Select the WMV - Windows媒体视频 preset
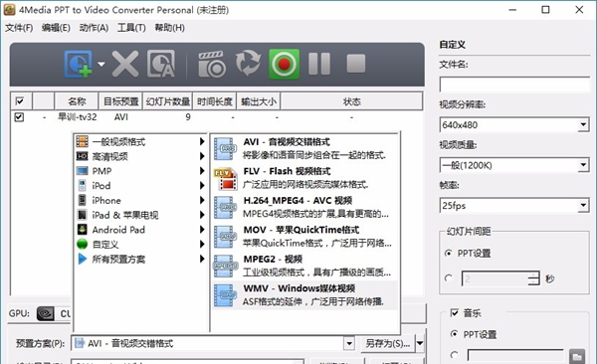597x364 pixels. click(x=304, y=295)
